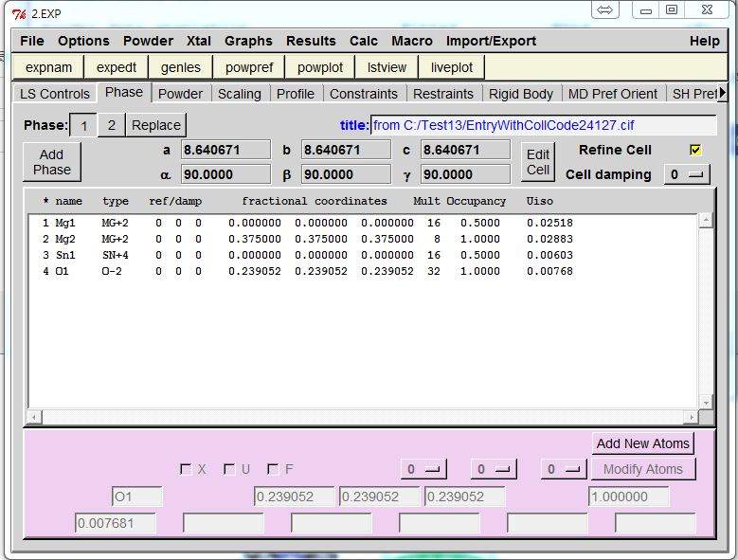Open the expedt tool
This screenshot has width=738, height=560.
(117, 67)
